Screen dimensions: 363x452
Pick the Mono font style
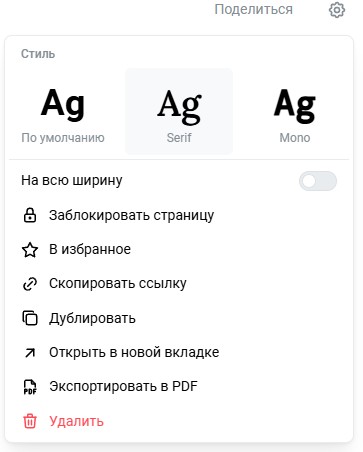point(295,111)
